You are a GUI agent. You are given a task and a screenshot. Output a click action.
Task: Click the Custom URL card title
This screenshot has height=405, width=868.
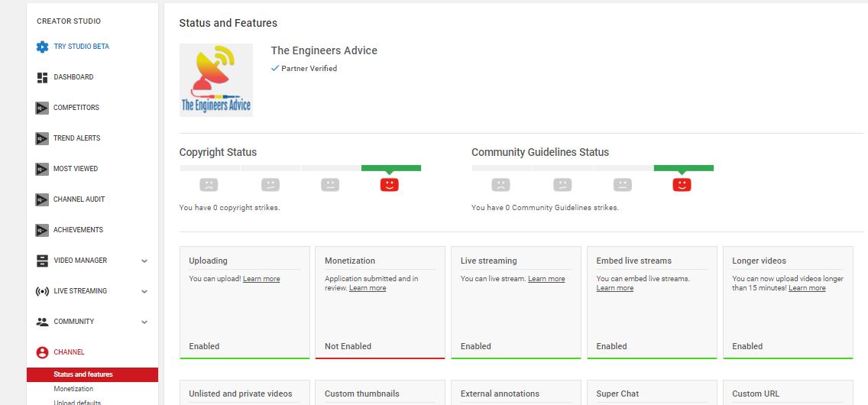756,394
